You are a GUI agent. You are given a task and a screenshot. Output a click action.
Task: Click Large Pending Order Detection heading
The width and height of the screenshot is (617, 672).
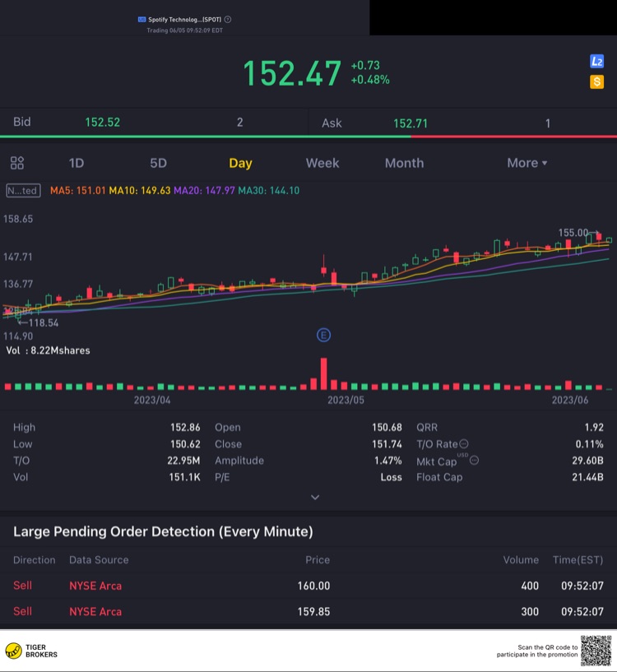pyautogui.click(x=163, y=531)
